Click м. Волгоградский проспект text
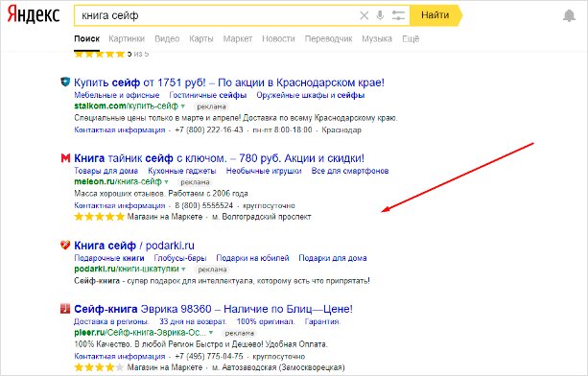Image resolution: width=588 pixels, height=376 pixels. 262,217
